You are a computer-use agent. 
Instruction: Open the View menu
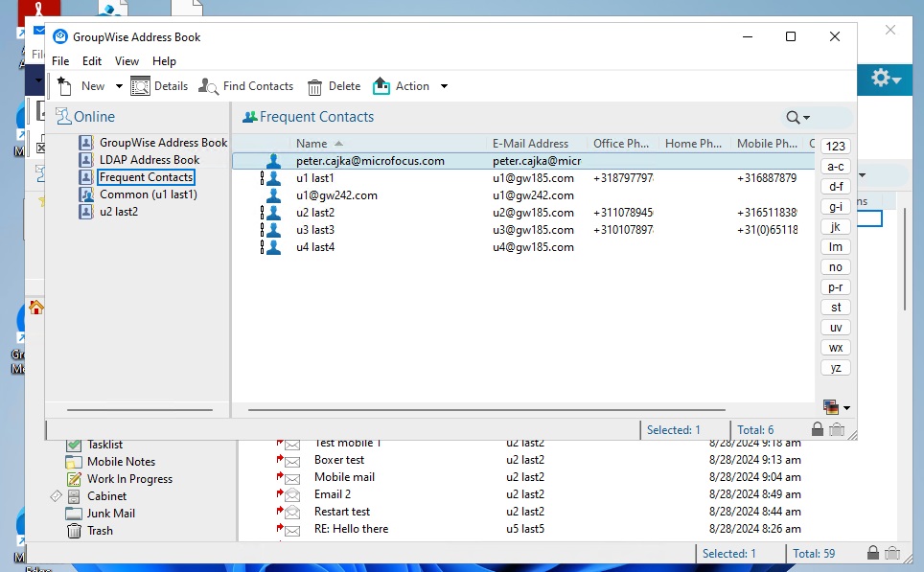127,61
